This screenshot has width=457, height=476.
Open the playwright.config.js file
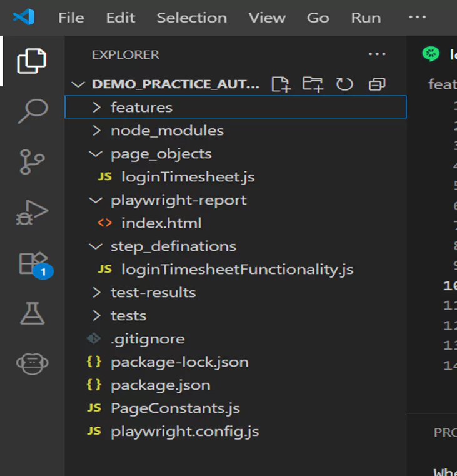click(184, 432)
